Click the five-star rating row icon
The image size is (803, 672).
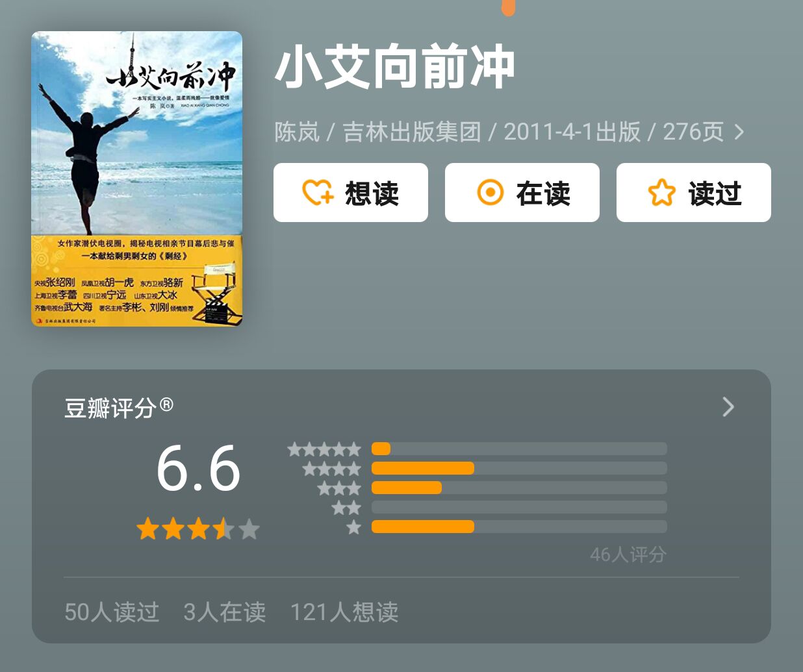(324, 449)
